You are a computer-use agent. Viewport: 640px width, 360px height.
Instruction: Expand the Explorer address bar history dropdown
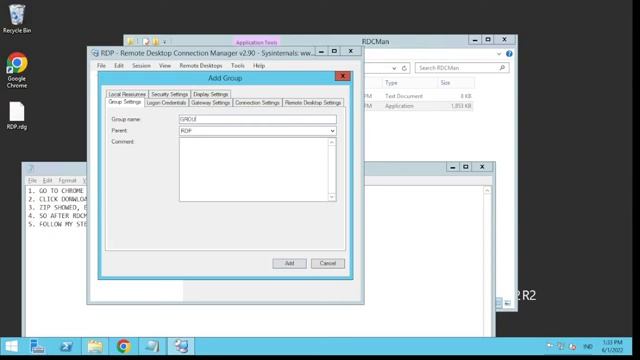(394, 68)
